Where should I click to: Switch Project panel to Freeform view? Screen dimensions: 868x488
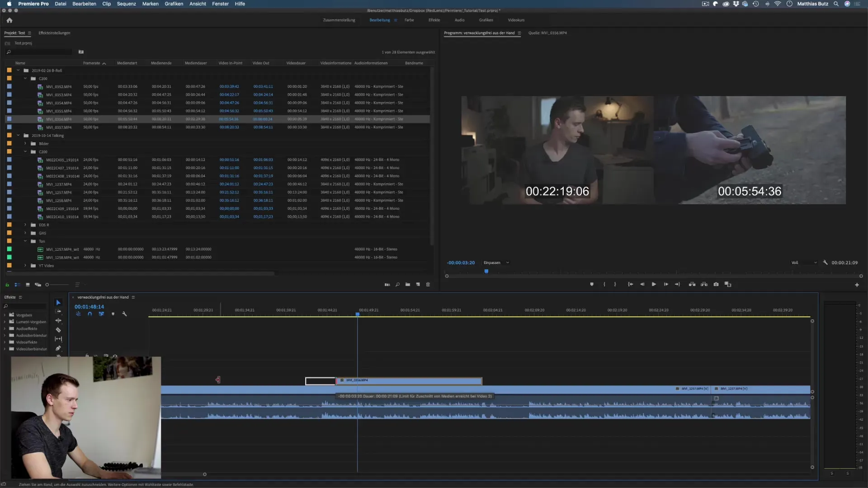click(x=38, y=285)
